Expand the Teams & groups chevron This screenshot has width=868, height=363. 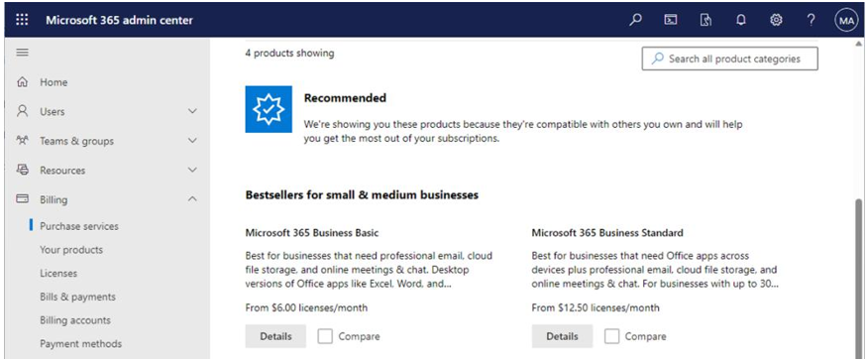click(192, 141)
